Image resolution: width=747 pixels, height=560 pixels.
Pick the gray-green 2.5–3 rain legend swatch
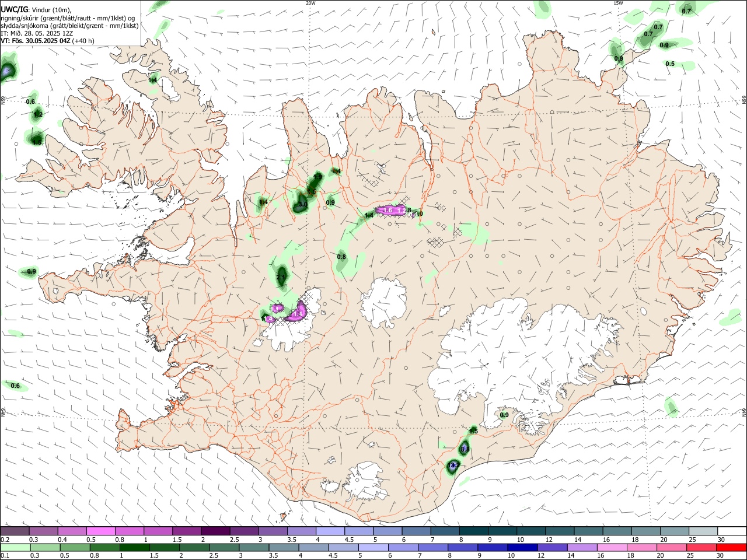225,547
